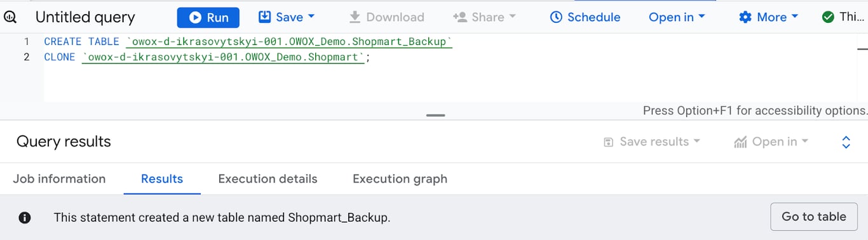The image size is (868, 240).
Task: Expand the toolbar Open in menu
Action: click(x=677, y=17)
